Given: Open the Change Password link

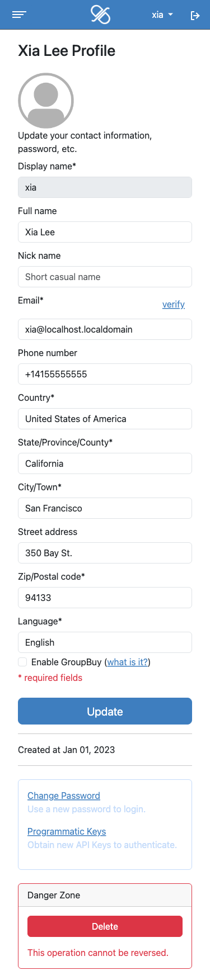Looking at the screenshot, I should [64, 796].
